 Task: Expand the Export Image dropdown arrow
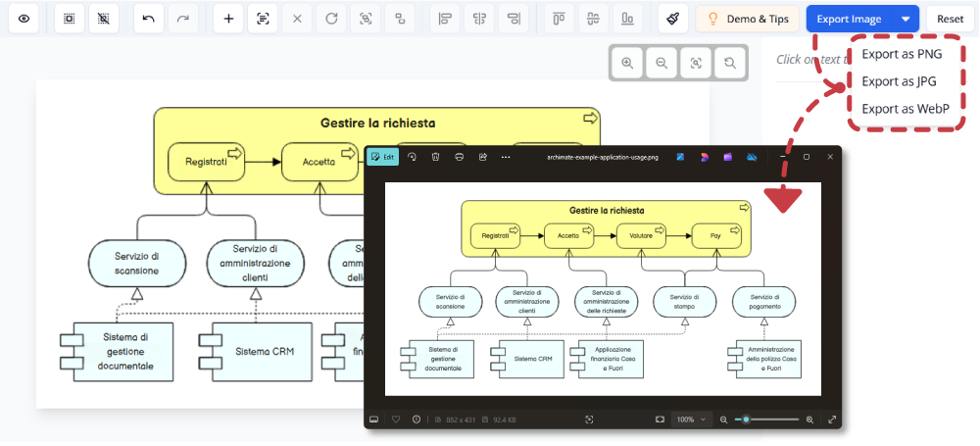coord(906,19)
